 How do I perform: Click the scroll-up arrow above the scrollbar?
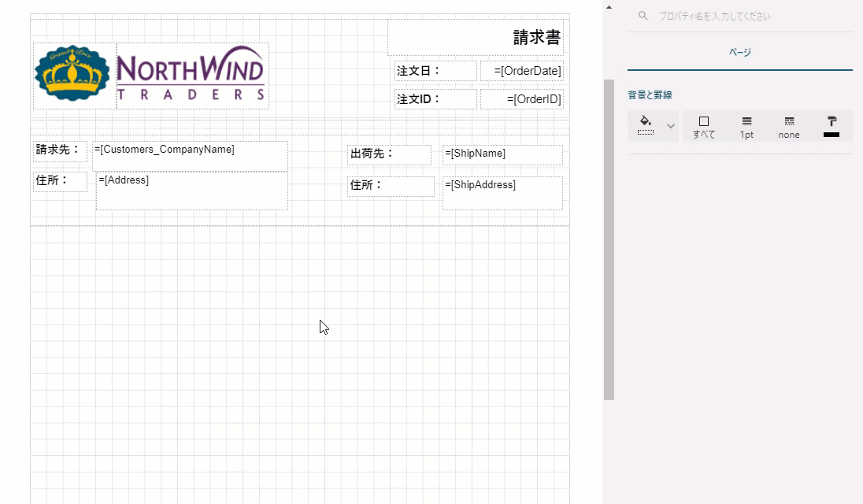pyautogui.click(x=609, y=7)
